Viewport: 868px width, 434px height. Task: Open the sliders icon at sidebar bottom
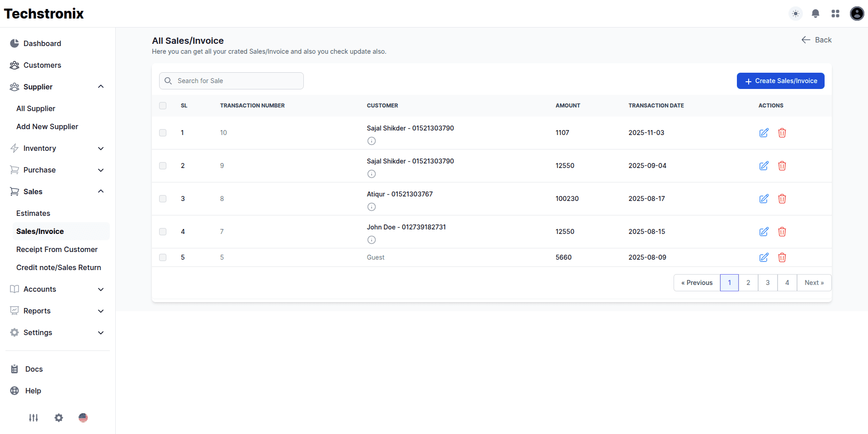33,418
